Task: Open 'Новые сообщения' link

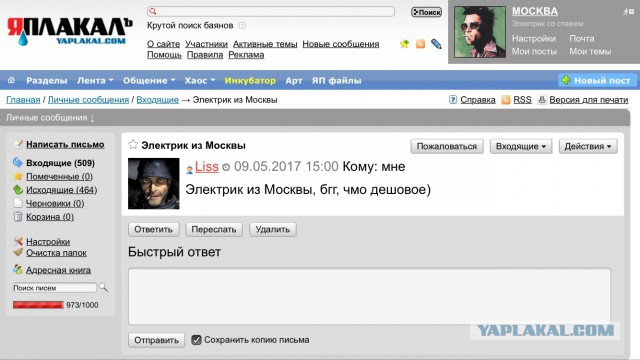Action: click(341, 44)
